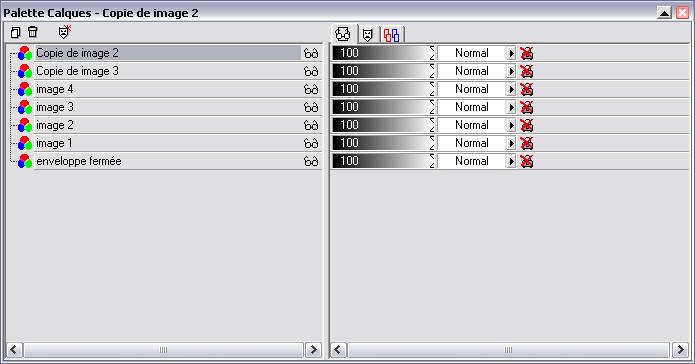Image resolution: width=695 pixels, height=364 pixels.
Task: Open blend mode arrow for Copie de image 2
Action: click(x=511, y=54)
